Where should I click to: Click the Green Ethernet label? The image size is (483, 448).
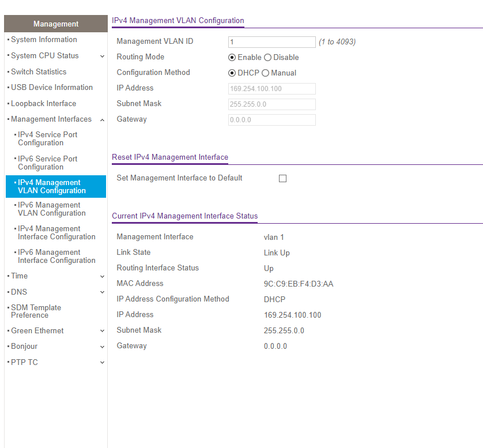pyautogui.click(x=37, y=330)
